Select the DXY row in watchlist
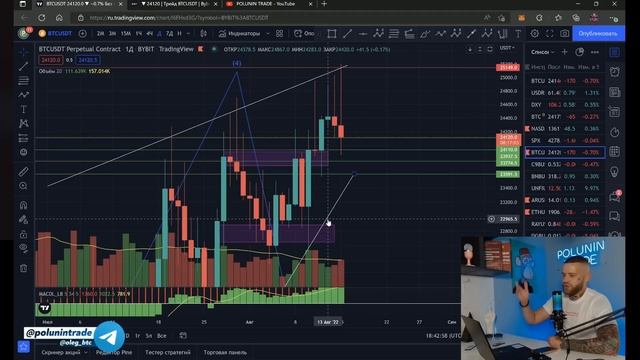The image size is (640, 360). [565, 104]
